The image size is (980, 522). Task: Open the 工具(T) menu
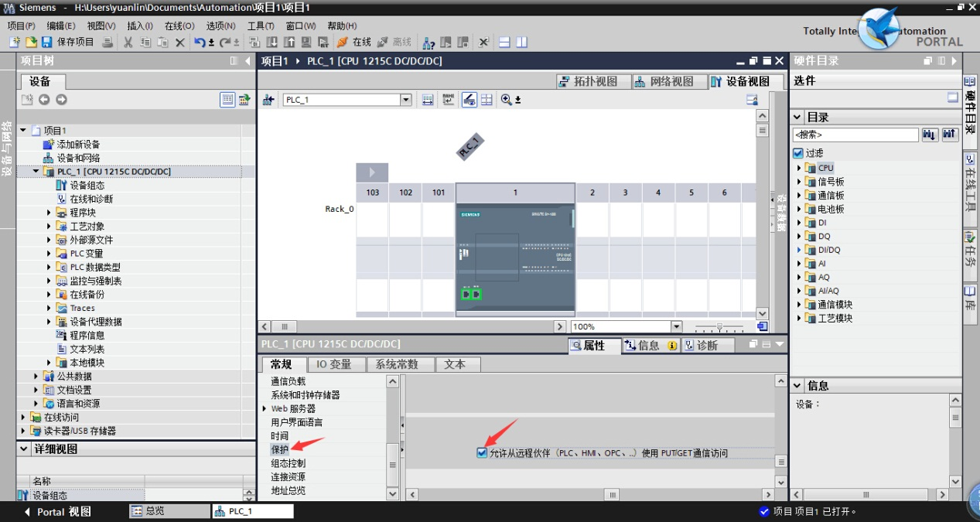(x=261, y=26)
